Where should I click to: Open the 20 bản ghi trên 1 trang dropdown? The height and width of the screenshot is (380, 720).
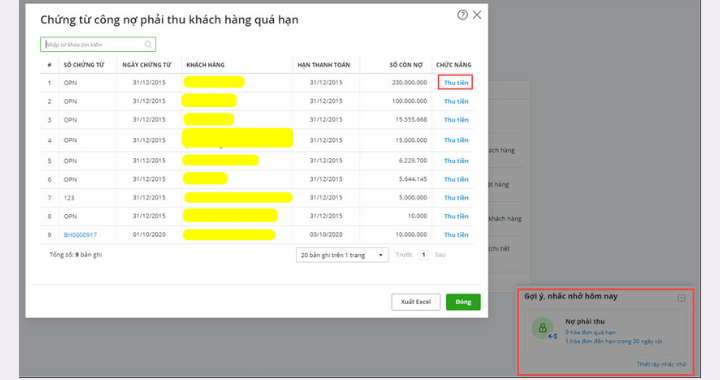pyautogui.click(x=342, y=255)
